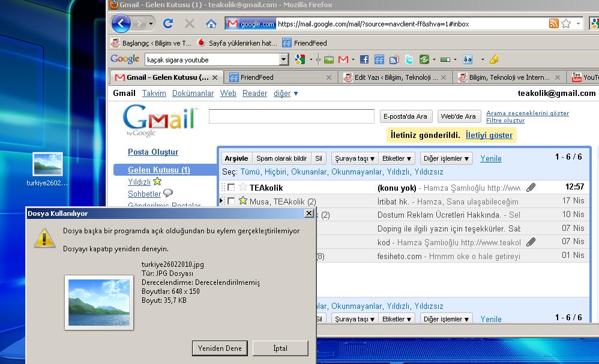Click the picture icon on Google Toolbar
This screenshot has width=599, height=364.
(328, 59)
